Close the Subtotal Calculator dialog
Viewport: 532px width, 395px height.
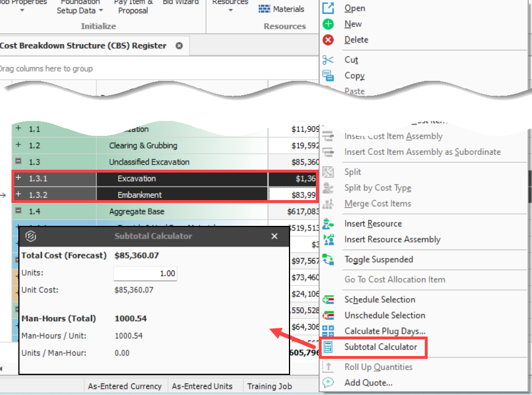275,236
